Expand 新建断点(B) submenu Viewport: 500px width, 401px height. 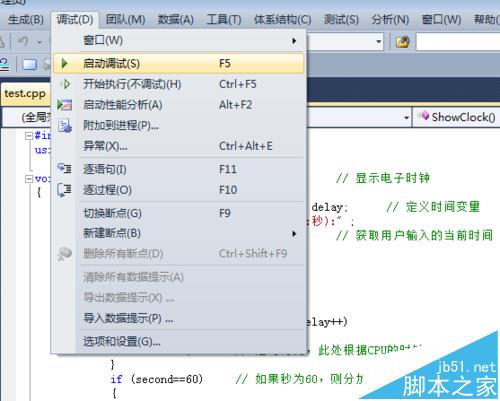click(179, 233)
